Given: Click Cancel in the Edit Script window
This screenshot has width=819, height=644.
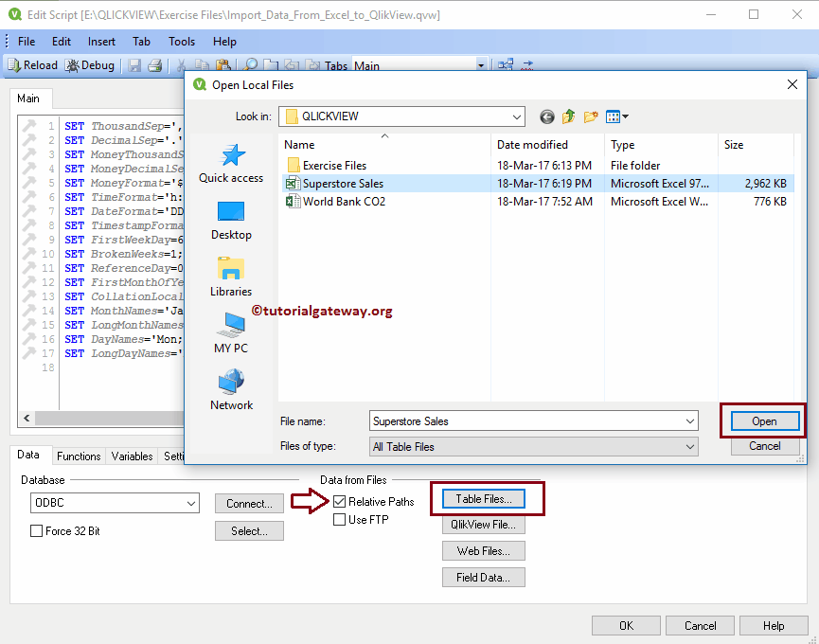Looking at the screenshot, I should pyautogui.click(x=700, y=626).
